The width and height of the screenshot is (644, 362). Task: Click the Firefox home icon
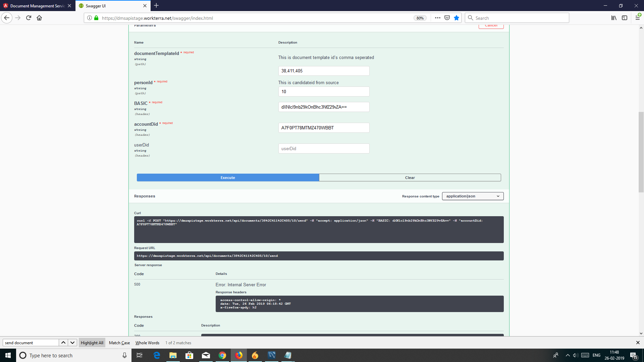coord(39,18)
